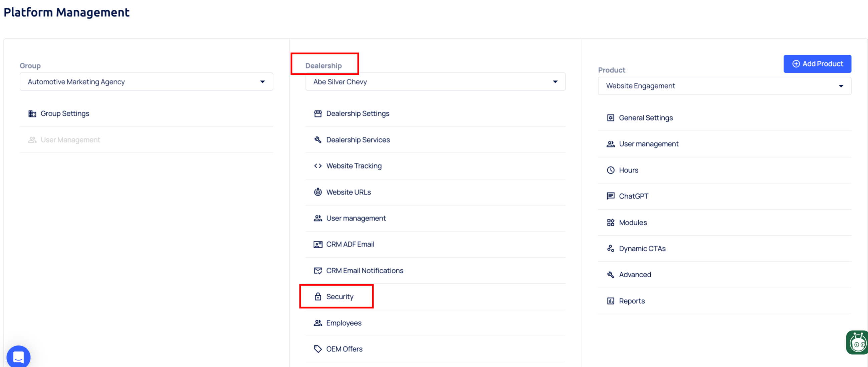The height and width of the screenshot is (367, 868).
Task: Open Website URLs link
Action: click(x=348, y=192)
